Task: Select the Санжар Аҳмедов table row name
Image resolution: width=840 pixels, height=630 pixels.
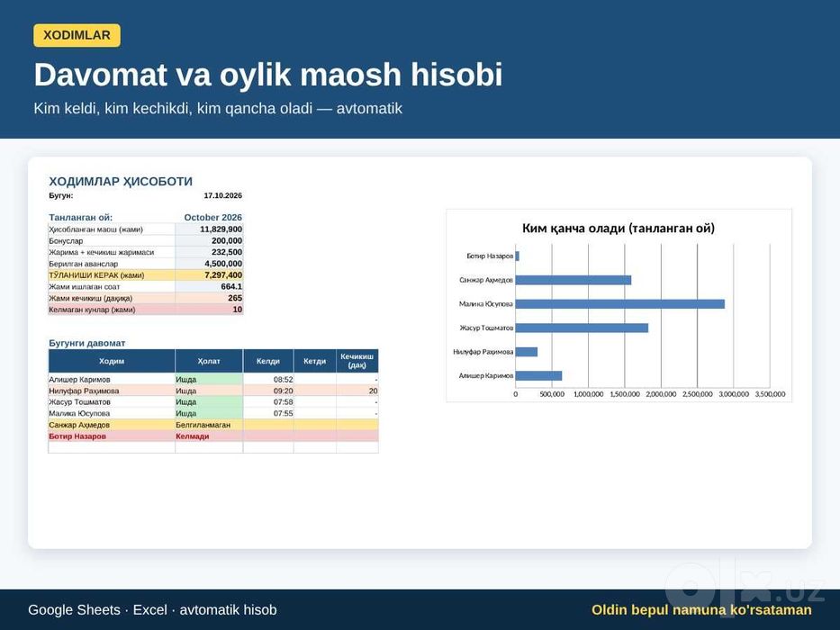Action: [78, 425]
